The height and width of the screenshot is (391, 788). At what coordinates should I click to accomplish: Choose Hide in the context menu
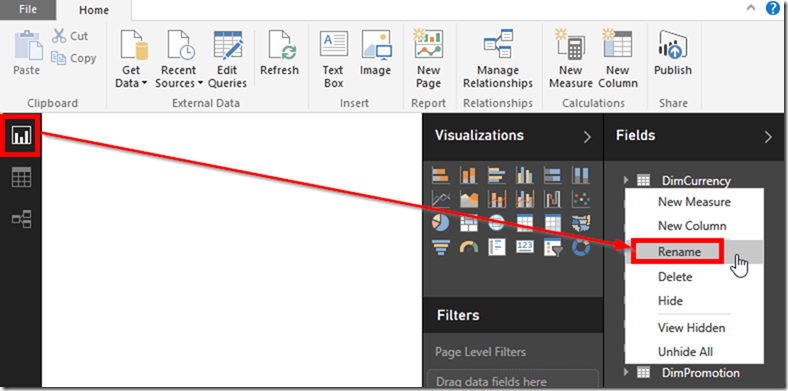694,301
